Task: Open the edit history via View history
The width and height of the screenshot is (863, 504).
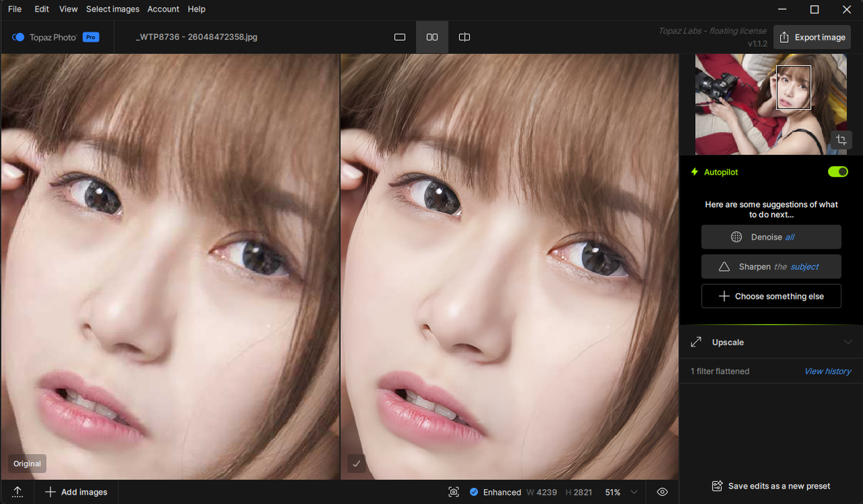Action: pos(827,371)
